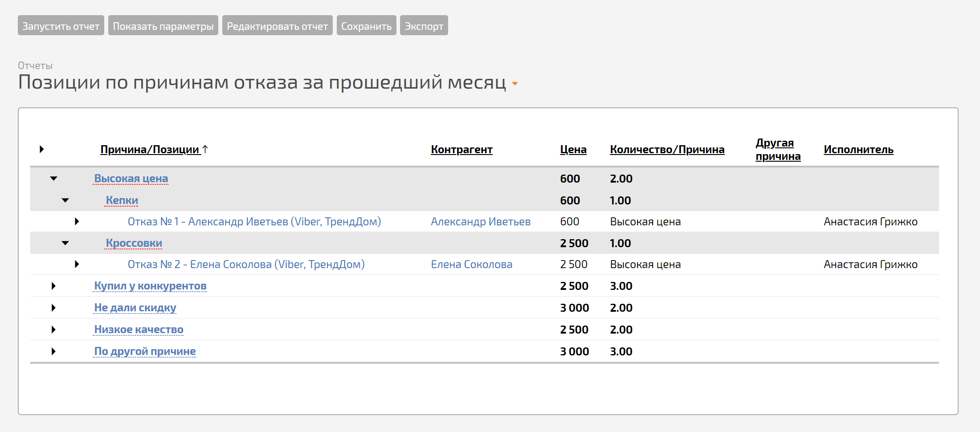Image resolution: width=980 pixels, height=432 pixels.
Task: Sort by Причина/Позиции column header
Action: 150,149
